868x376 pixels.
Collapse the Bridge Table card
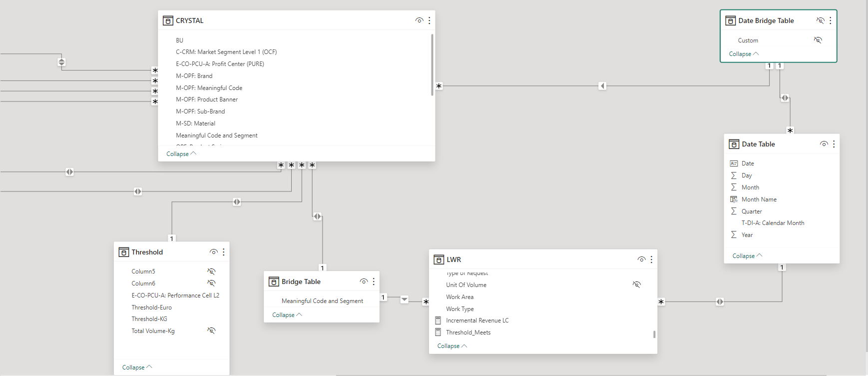tap(287, 315)
